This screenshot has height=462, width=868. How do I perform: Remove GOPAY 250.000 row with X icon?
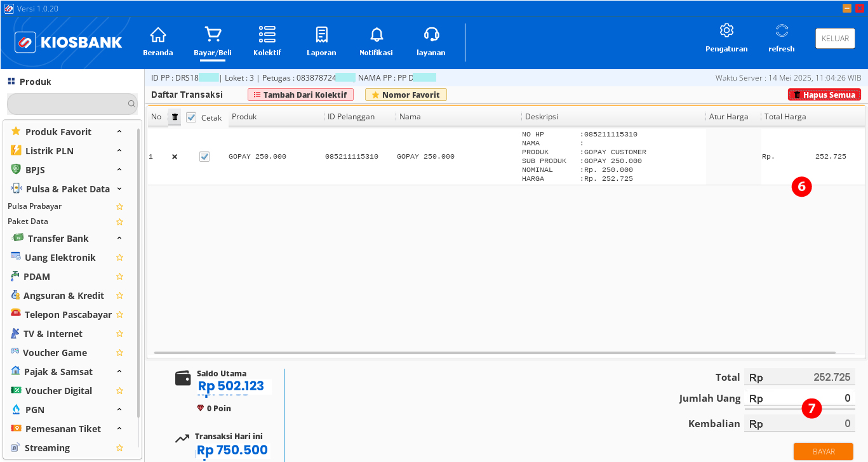(x=175, y=157)
